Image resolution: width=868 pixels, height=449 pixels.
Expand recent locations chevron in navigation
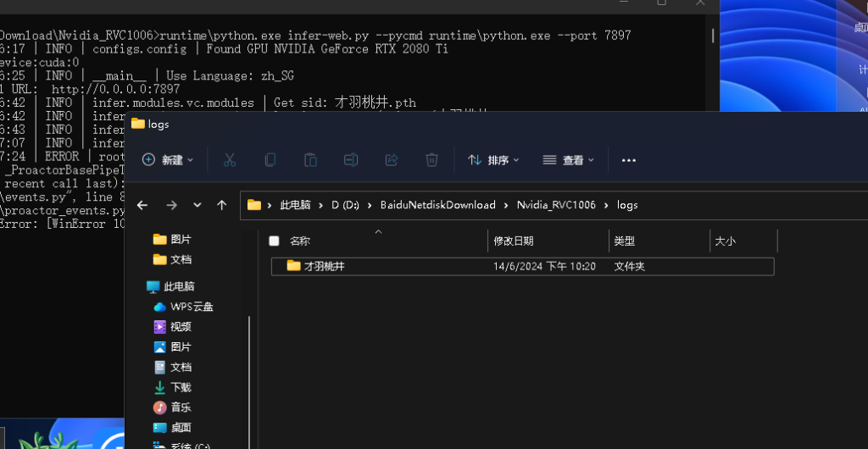(197, 205)
